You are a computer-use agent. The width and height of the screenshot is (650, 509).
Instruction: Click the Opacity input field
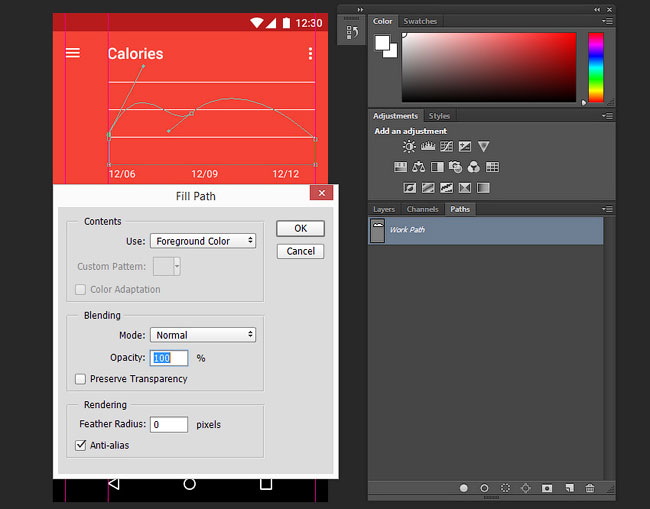tap(169, 358)
